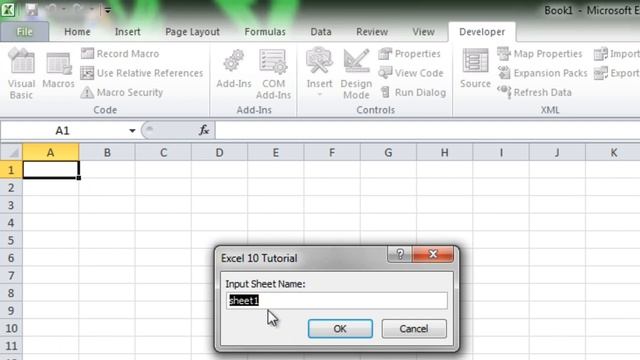The image size is (640, 360).
Task: Open the Page Layout tab
Action: [192, 32]
